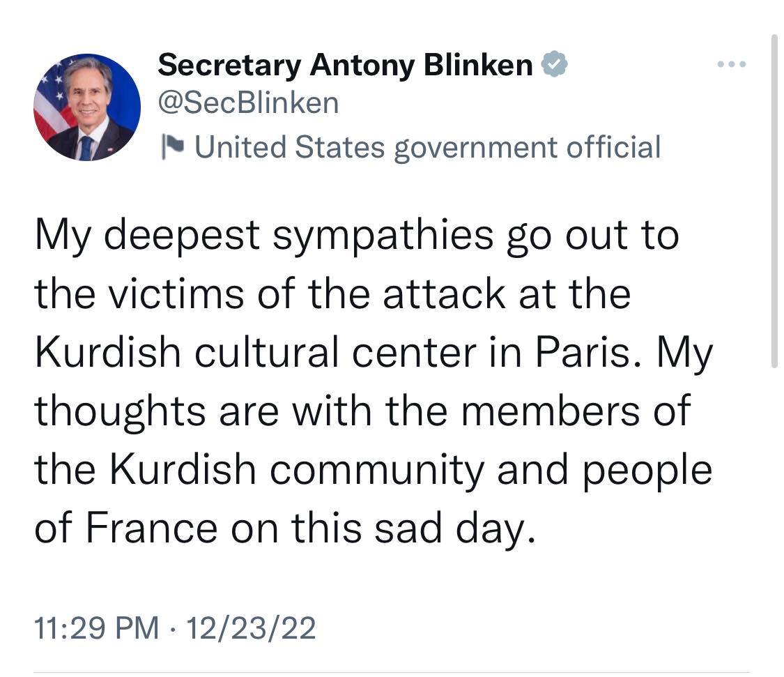
Task: Open Secretary Blinken's profile picture
Action: click(87, 108)
